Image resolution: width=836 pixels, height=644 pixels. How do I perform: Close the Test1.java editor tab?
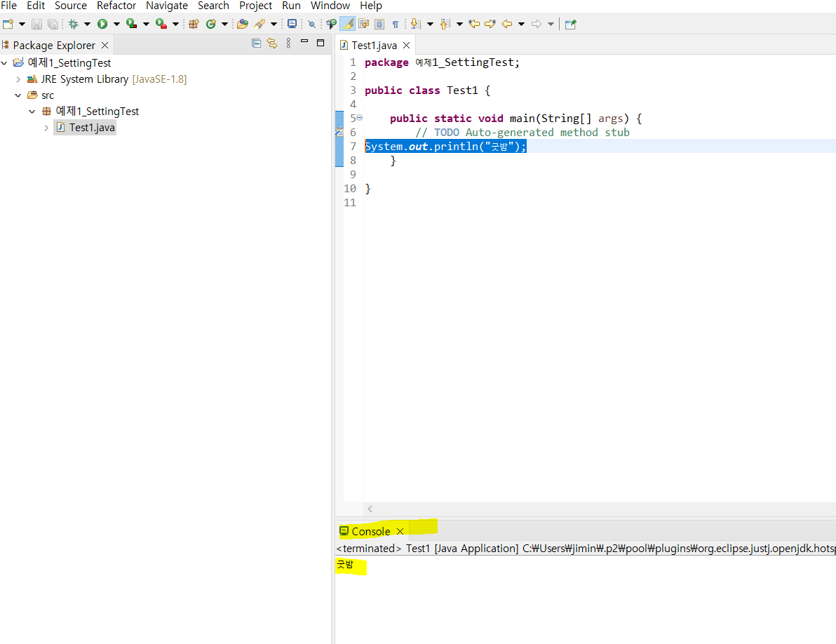(406, 46)
